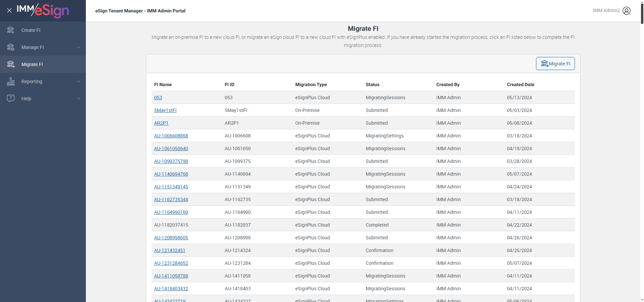Open the 5May1stFI link

pos(165,110)
